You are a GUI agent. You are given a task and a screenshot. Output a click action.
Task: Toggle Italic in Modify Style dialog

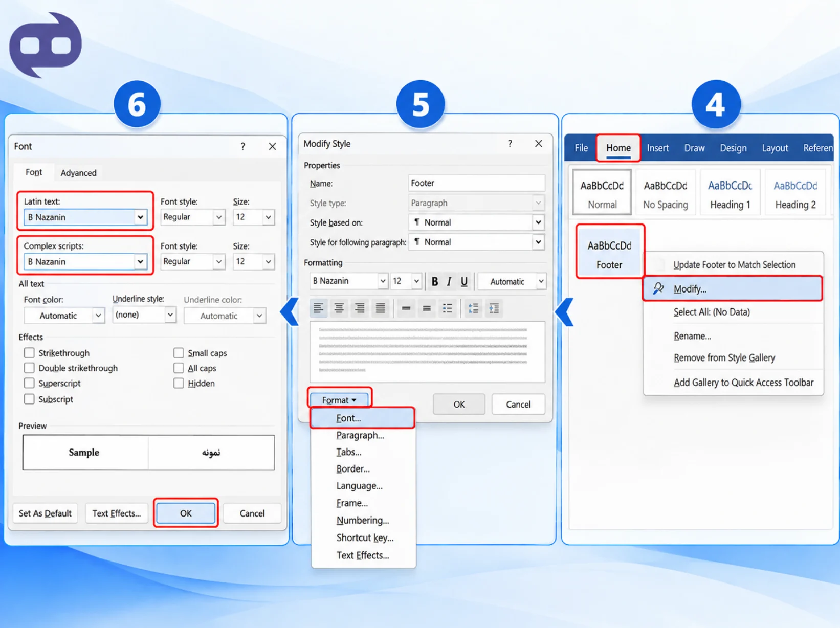point(449,281)
